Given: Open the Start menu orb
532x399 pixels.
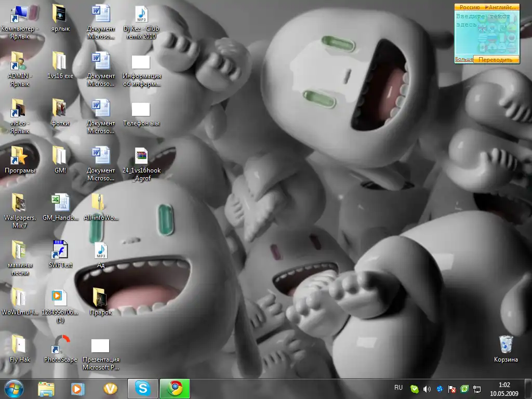Looking at the screenshot, I should click(14, 389).
